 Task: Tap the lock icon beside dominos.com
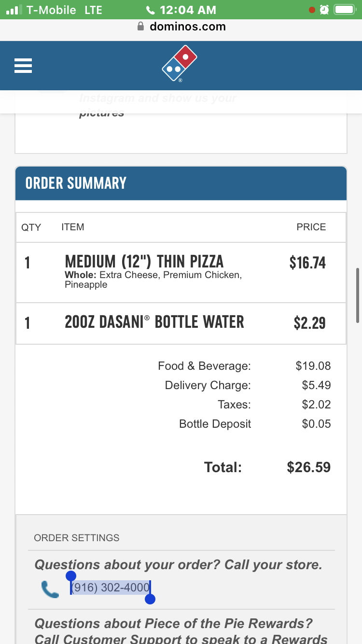click(141, 27)
